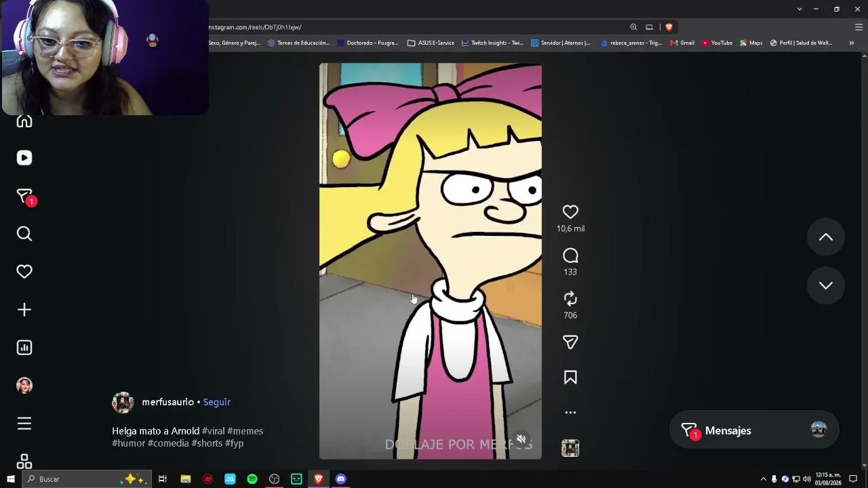Image resolution: width=868 pixels, height=488 pixels.
Task: Open 'Servidor | Aternos' bookmark
Action: point(561,43)
